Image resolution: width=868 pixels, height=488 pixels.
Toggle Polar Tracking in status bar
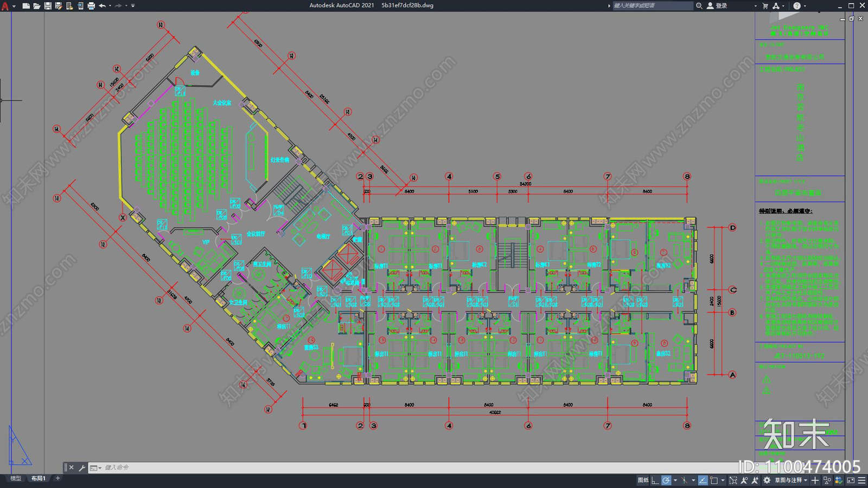666,480
